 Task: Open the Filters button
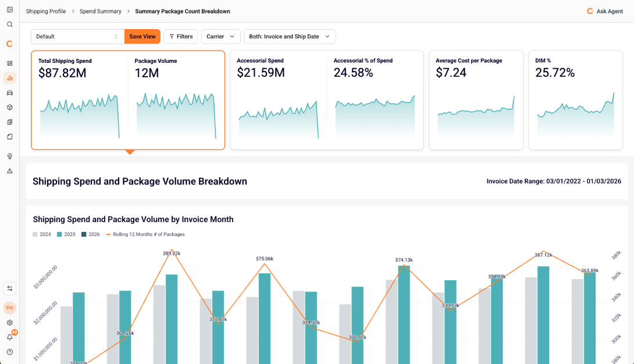(181, 37)
